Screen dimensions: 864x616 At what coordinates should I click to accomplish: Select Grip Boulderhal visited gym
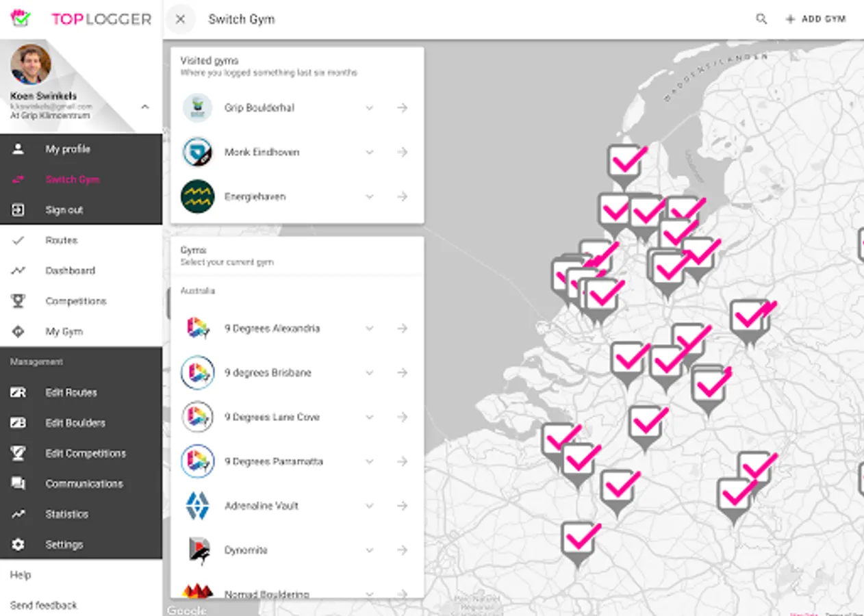point(297,107)
